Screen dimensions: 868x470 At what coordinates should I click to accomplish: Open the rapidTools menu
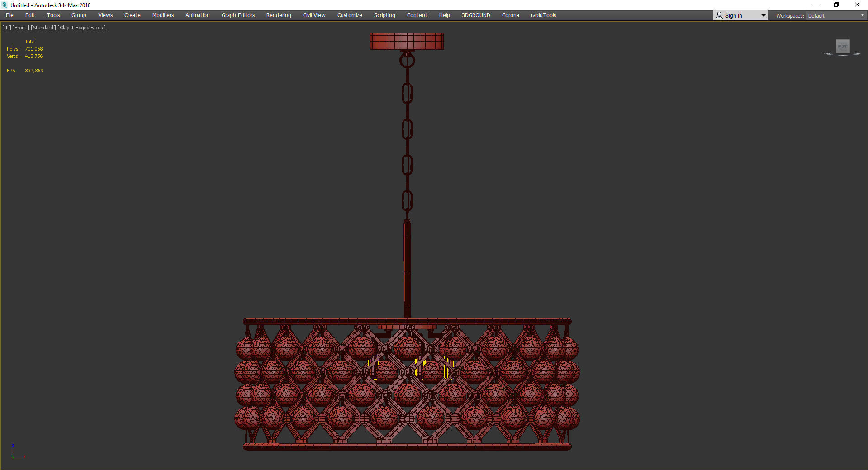click(x=544, y=15)
